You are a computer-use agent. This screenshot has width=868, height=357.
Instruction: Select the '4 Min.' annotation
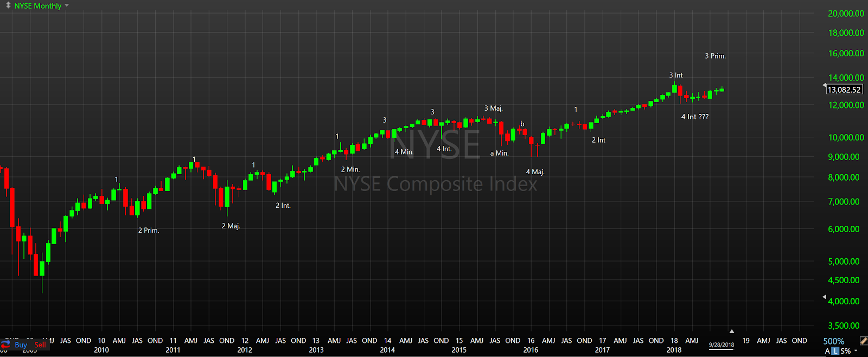[404, 152]
